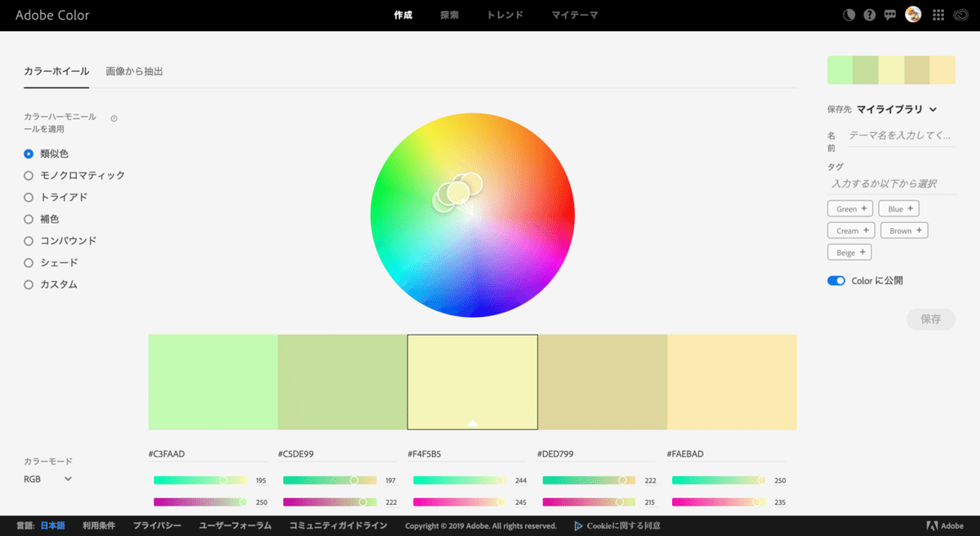980x536 pixels.
Task: Open the マイライブラリ save location dropdown
Action: (x=897, y=109)
